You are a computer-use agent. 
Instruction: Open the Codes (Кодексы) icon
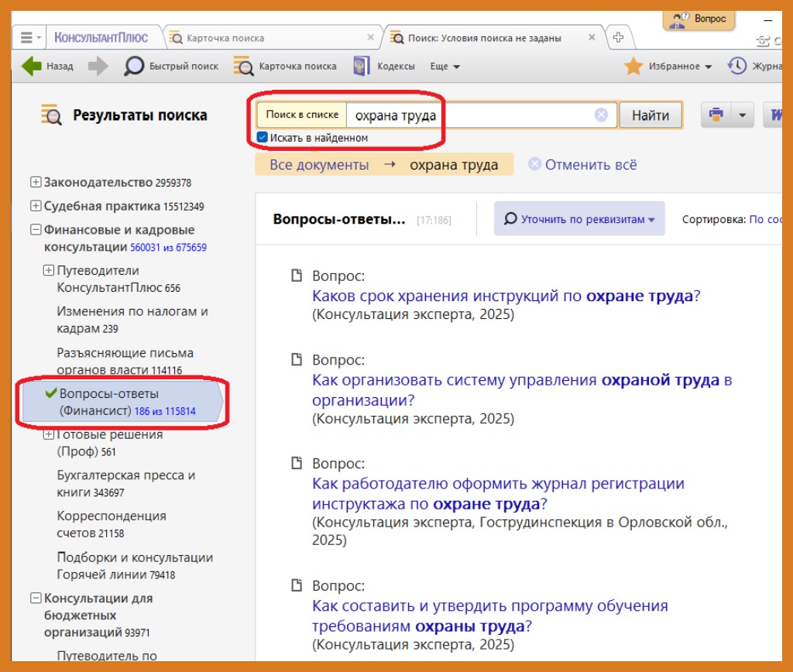click(x=361, y=67)
